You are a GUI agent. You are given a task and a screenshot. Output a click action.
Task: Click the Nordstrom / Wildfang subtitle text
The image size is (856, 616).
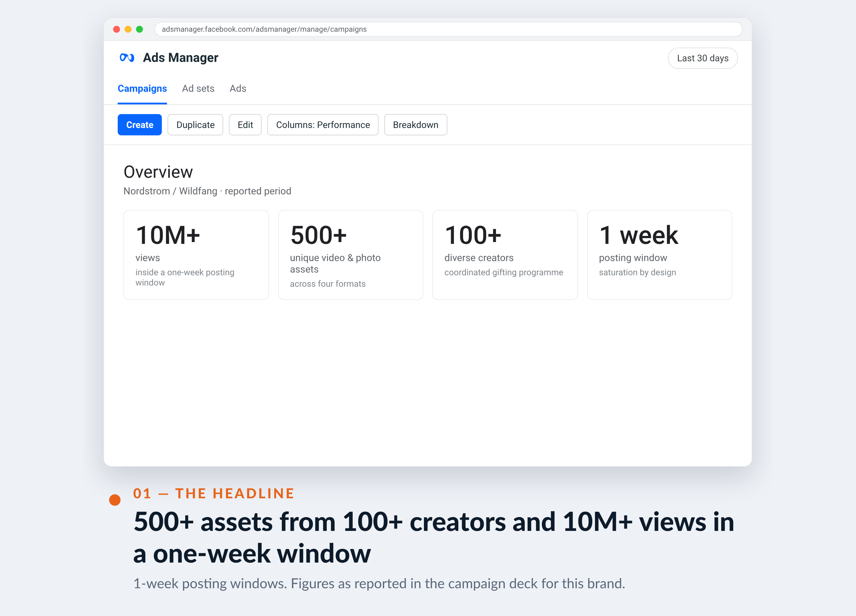click(207, 191)
